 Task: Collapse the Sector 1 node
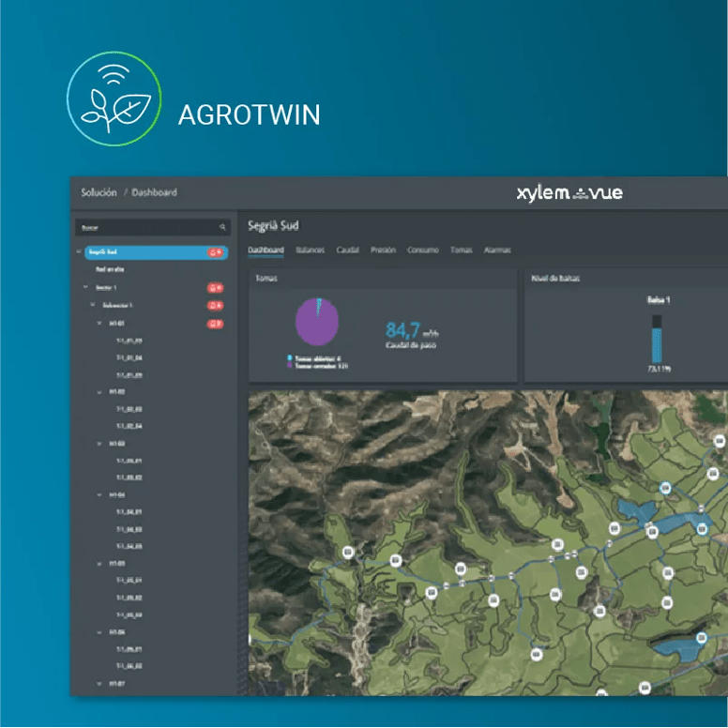click(85, 287)
